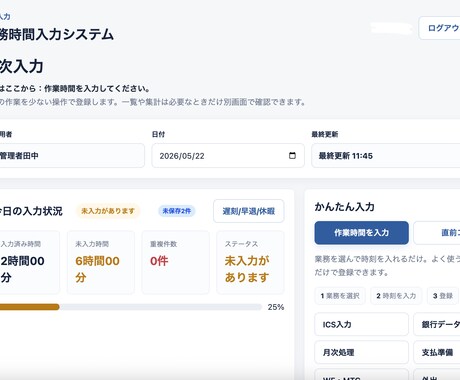Click the 未入力があります warning badge
The image size is (460, 380).
tap(108, 211)
